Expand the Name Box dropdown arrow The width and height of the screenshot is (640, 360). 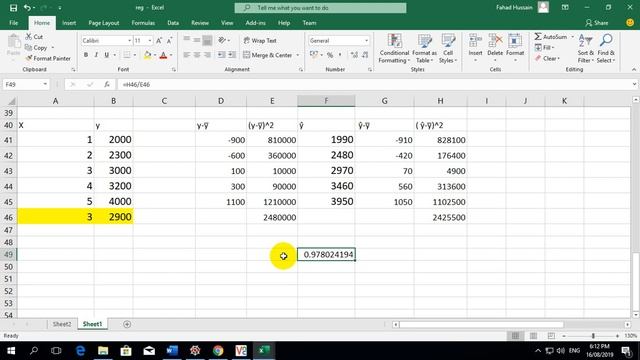tap(45, 84)
